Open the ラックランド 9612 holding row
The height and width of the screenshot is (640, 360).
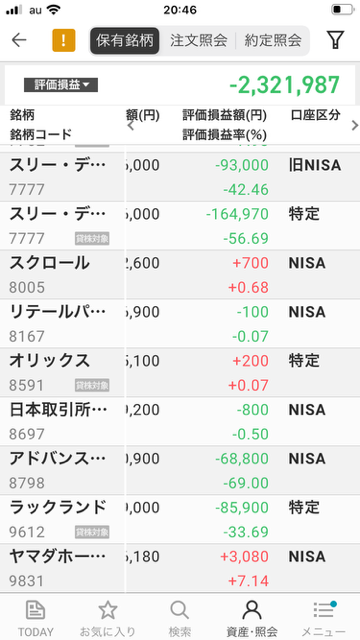180,520
